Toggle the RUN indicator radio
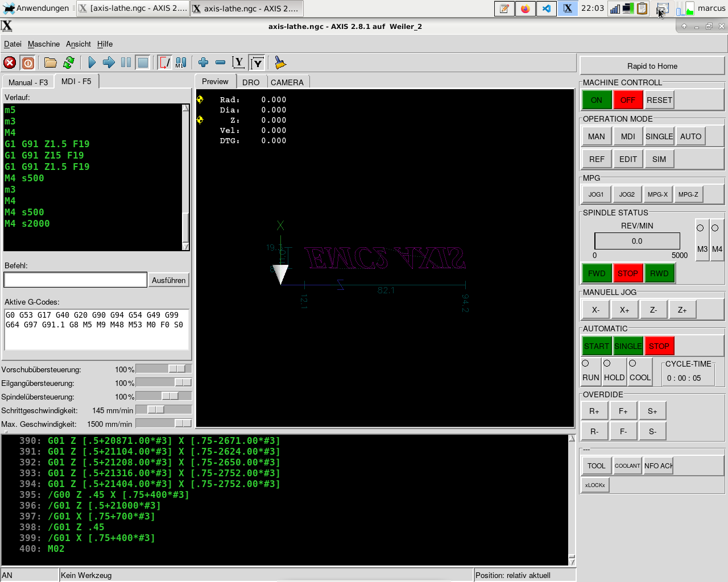The width and height of the screenshot is (728, 582). point(590,371)
